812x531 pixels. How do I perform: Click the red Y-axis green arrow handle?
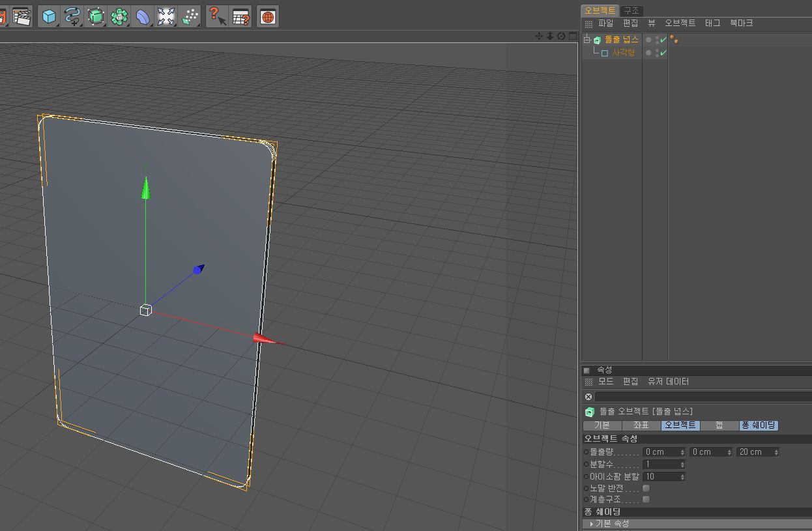coord(146,188)
